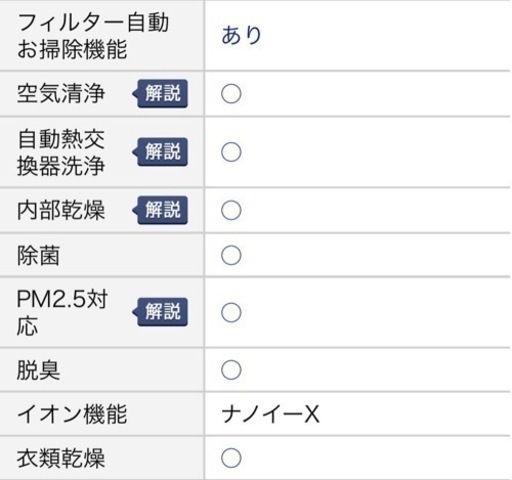Click the イオン機能 row label

click(x=72, y=414)
